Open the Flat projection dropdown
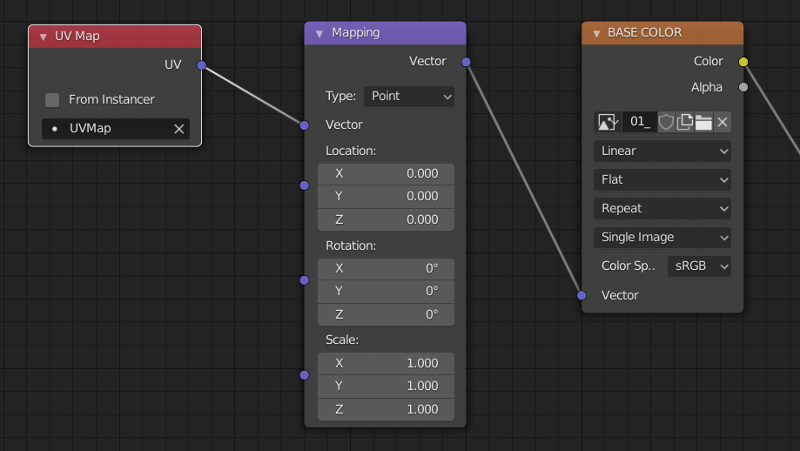800x451 pixels. 663,180
